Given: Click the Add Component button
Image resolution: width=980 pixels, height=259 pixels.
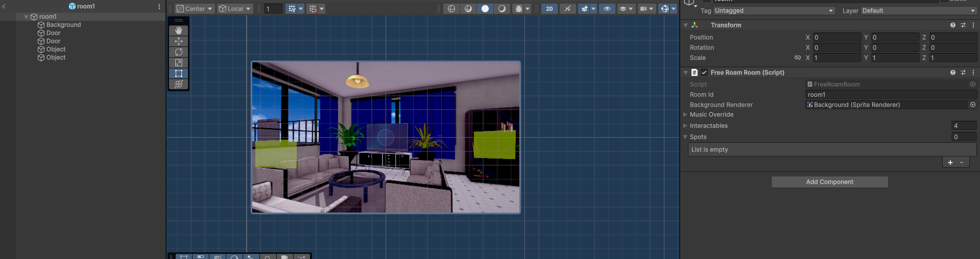Looking at the screenshot, I should pyautogui.click(x=829, y=182).
